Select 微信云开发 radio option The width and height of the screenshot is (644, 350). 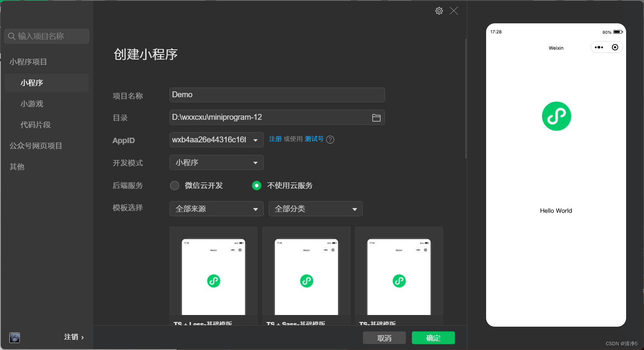click(x=175, y=185)
